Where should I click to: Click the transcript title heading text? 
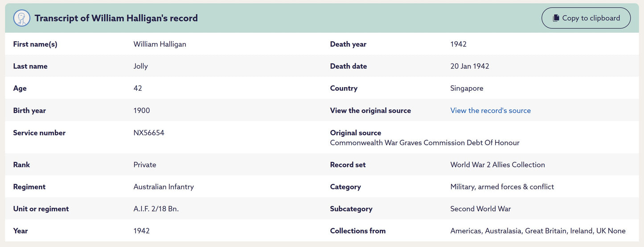click(116, 18)
